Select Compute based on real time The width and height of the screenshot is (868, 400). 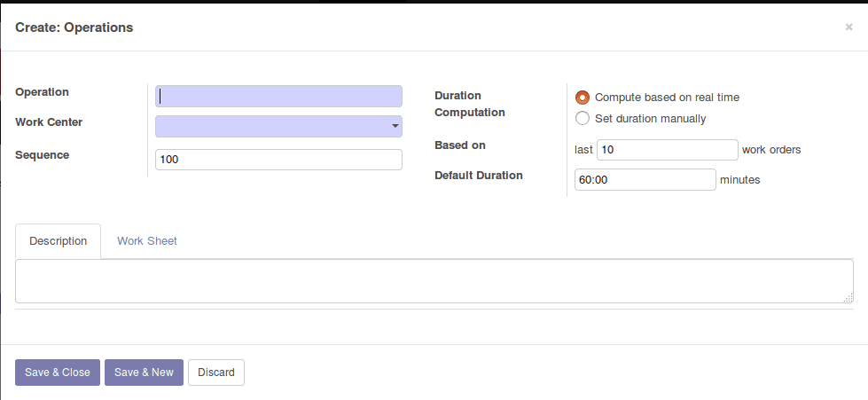[x=583, y=98]
